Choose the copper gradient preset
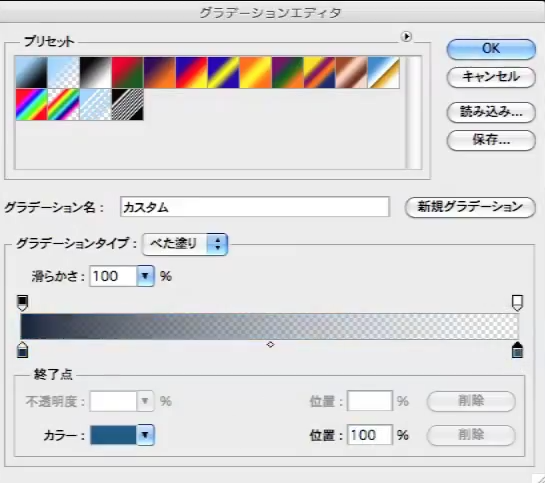This screenshot has width=545, height=483. (x=351, y=72)
